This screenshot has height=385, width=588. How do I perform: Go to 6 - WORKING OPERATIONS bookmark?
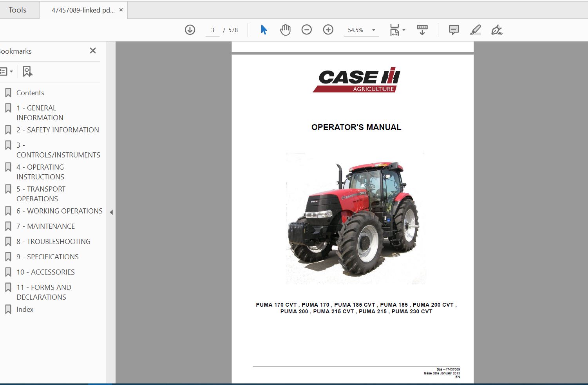point(59,211)
